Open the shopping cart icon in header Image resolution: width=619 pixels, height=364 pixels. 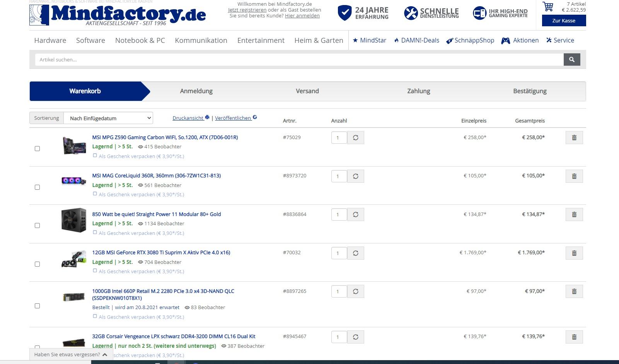click(x=548, y=7)
